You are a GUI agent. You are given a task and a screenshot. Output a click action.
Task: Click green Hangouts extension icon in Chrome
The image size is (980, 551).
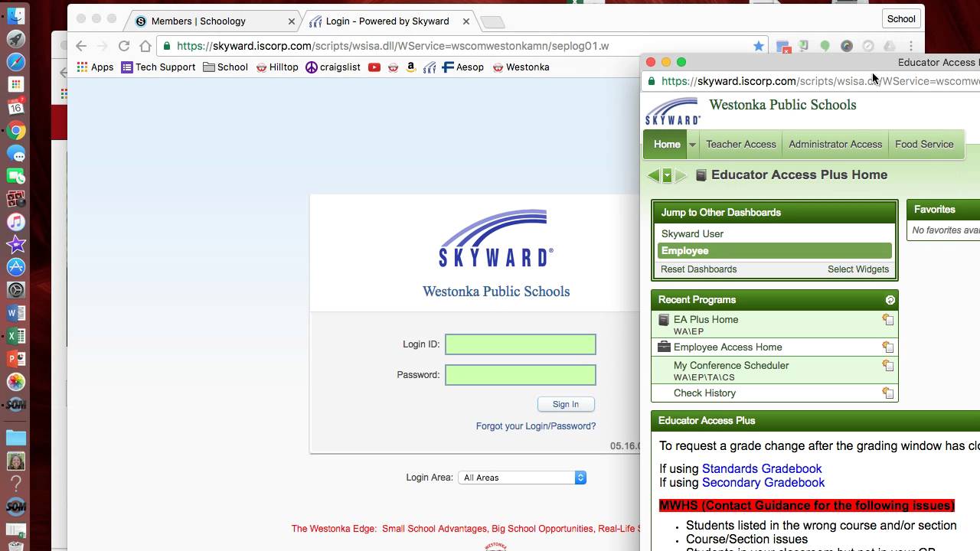pyautogui.click(x=825, y=46)
